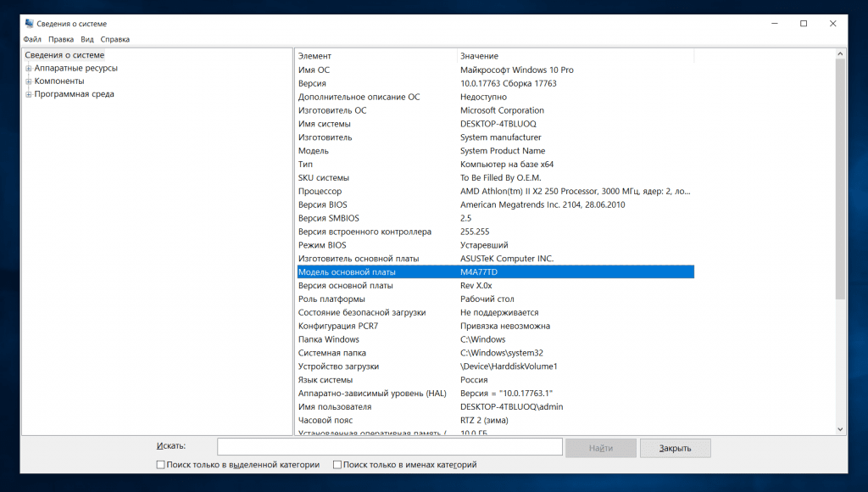Select the Модель row with System Product Name
The width and height of the screenshot is (868, 492).
(495, 151)
